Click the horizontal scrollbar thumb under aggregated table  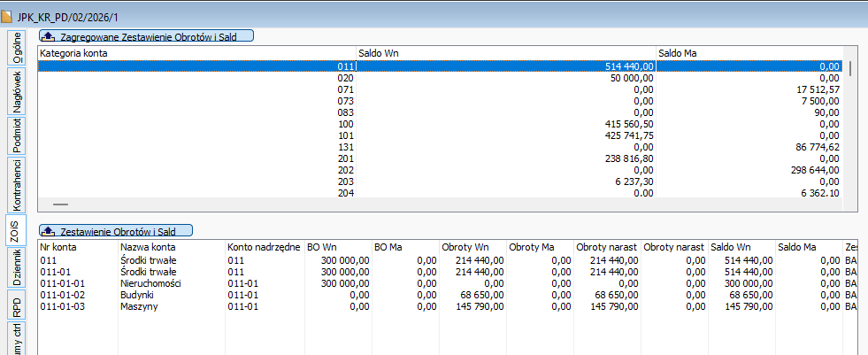pyautogui.click(x=60, y=204)
